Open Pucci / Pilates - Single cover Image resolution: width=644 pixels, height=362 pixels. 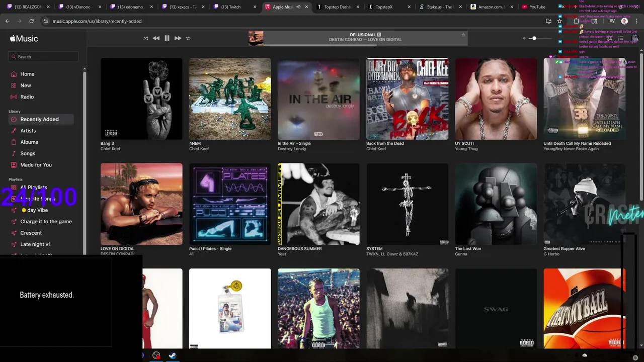[x=230, y=204]
